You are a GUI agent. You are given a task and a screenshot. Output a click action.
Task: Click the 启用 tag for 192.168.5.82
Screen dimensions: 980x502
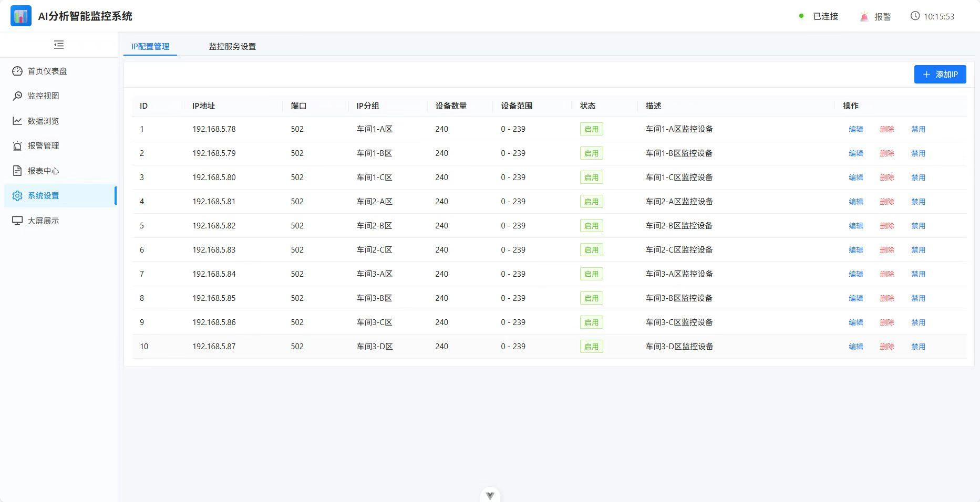(x=591, y=226)
